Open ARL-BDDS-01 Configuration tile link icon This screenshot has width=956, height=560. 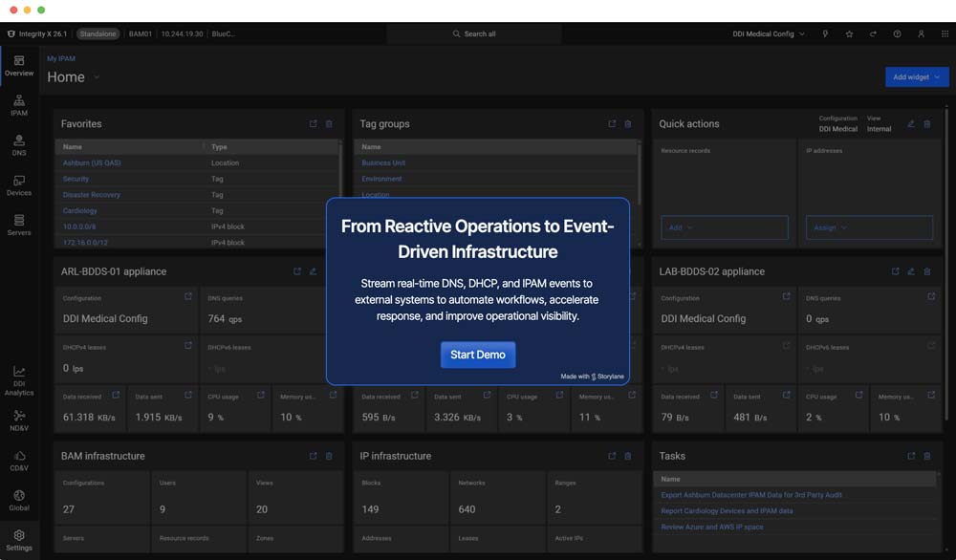[187, 296]
